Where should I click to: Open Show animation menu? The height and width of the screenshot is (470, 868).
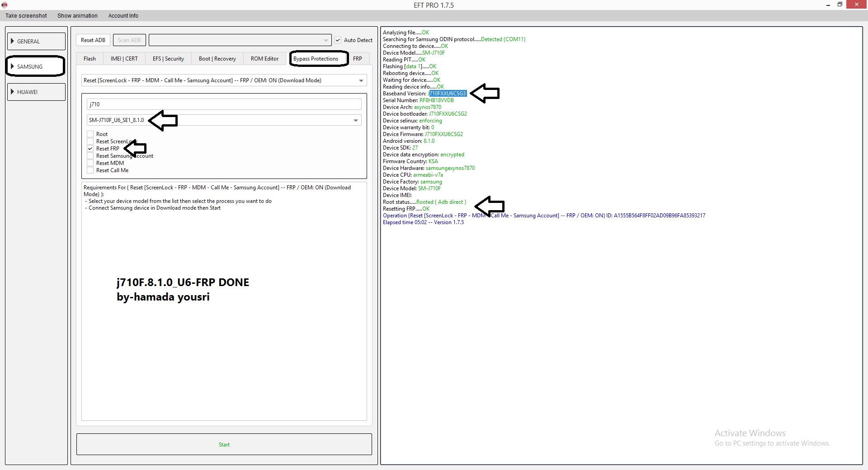click(77, 16)
